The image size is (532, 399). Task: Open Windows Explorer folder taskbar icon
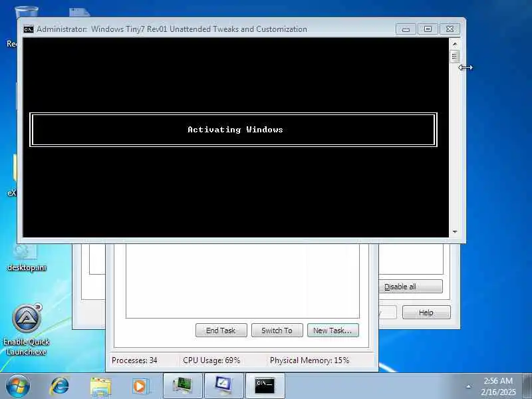click(x=100, y=386)
